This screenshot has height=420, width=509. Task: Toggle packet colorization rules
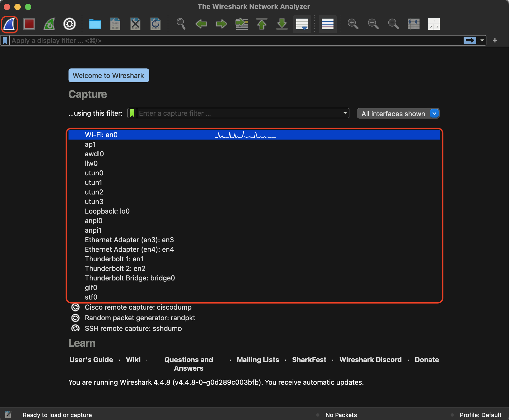tap(328, 24)
